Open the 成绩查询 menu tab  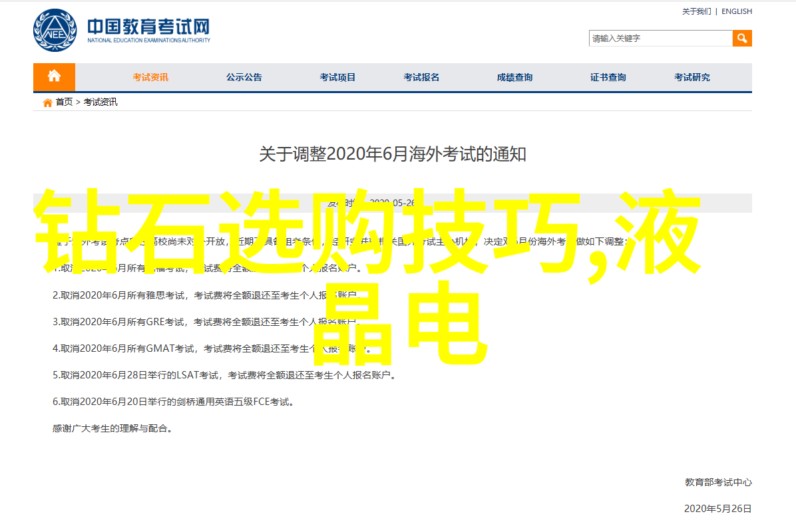[x=514, y=77]
